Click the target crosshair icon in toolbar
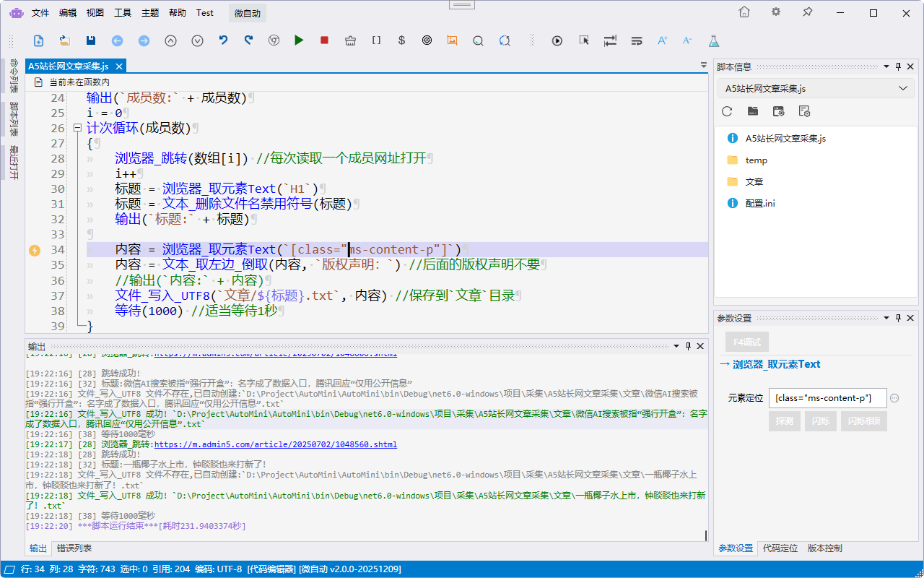This screenshot has height=578, width=924. click(427, 40)
